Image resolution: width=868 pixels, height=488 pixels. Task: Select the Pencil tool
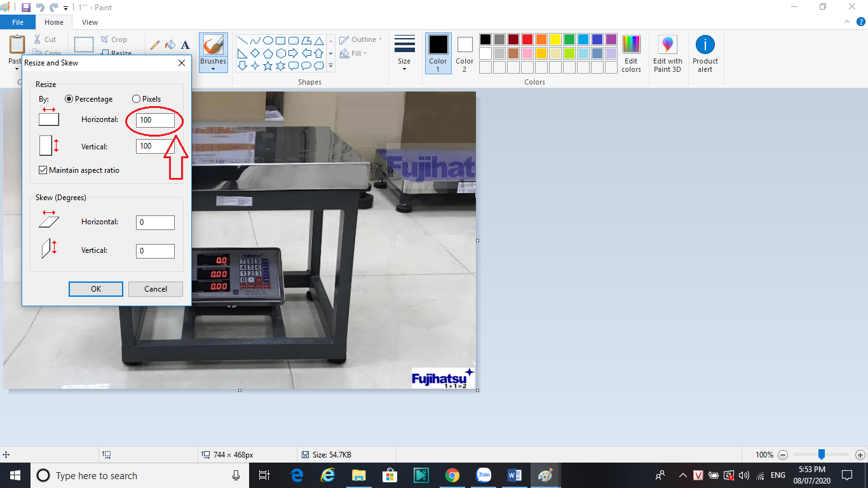155,45
